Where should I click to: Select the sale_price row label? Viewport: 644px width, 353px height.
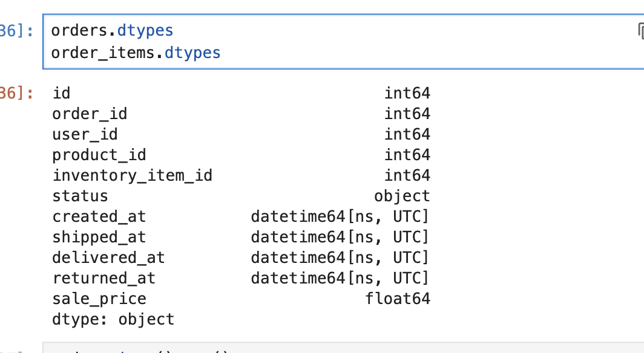coord(99,299)
